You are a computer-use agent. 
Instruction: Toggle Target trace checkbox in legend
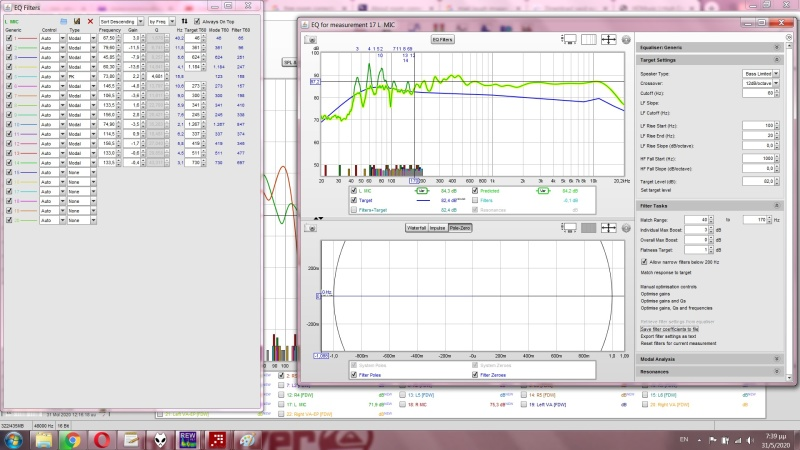pos(354,201)
